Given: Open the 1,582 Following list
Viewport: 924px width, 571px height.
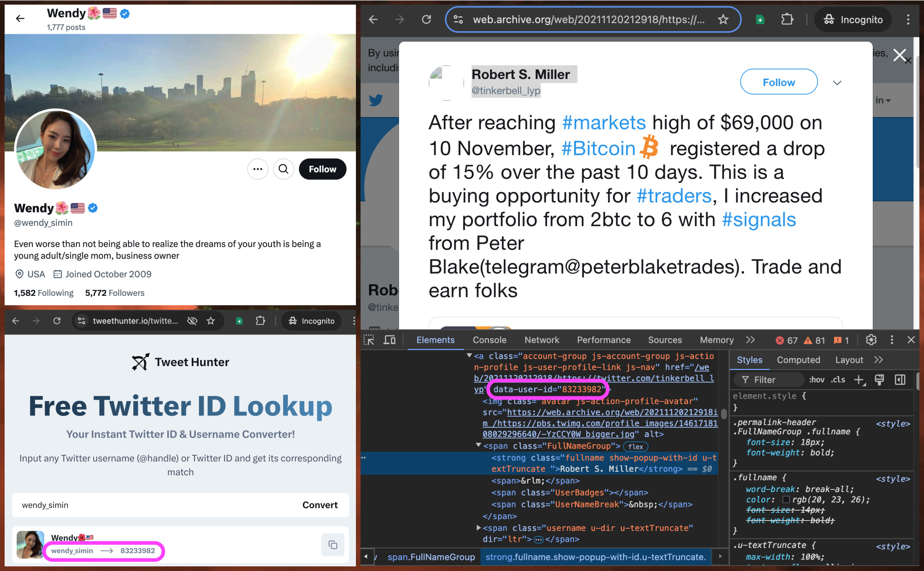Looking at the screenshot, I should 44,293.
